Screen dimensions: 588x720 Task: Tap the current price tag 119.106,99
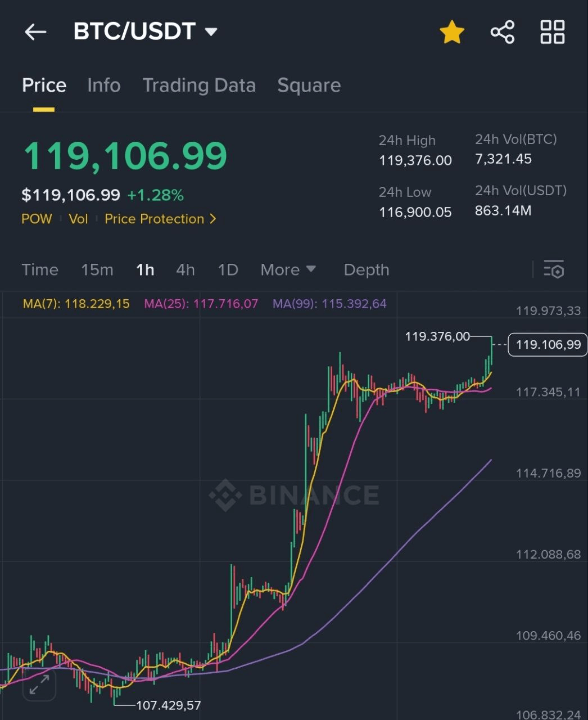[548, 344]
